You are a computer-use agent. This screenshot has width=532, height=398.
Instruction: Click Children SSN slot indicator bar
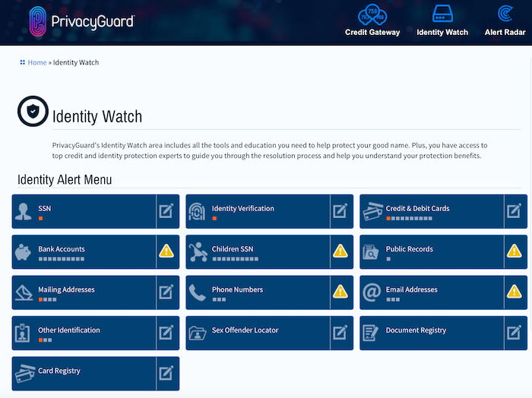coord(235,259)
